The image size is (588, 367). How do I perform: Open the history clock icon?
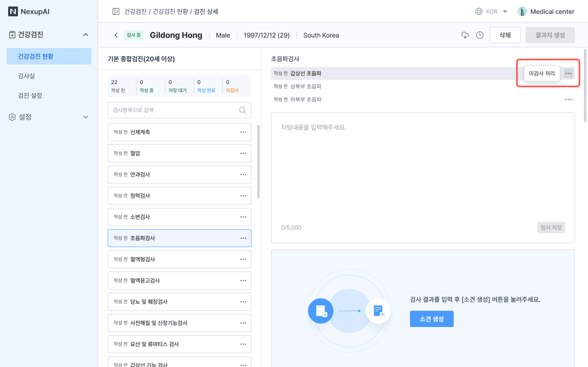(480, 35)
